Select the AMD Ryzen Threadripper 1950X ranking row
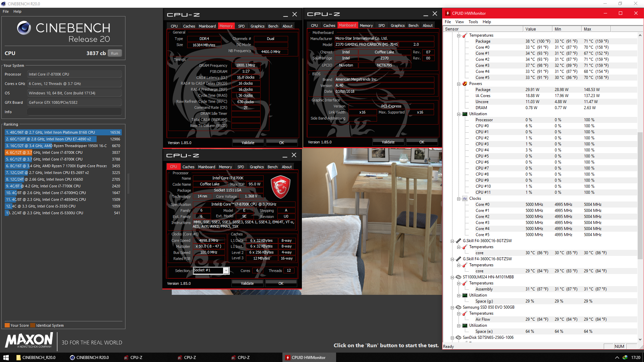This screenshot has width=644, height=362. [x=63, y=146]
